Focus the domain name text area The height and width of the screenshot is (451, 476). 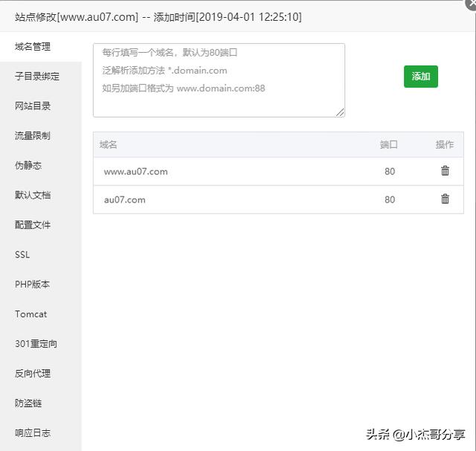click(219, 80)
